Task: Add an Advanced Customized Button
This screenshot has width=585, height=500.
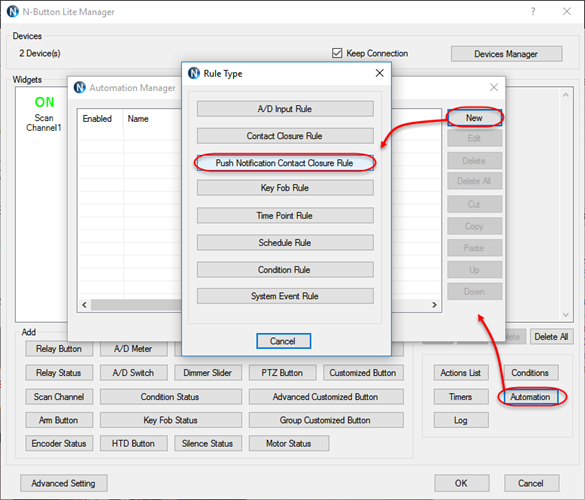Action: click(326, 397)
